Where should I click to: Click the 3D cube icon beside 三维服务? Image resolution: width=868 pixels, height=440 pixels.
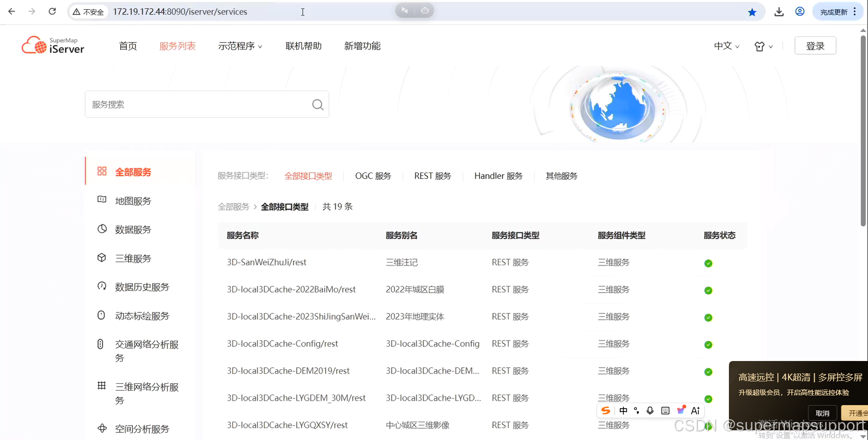point(102,257)
